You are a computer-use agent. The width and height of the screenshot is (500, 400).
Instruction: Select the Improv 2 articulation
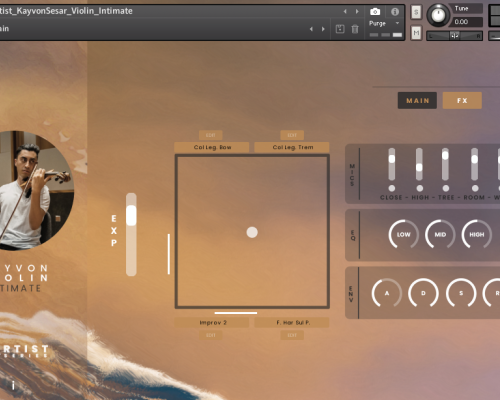(x=212, y=322)
